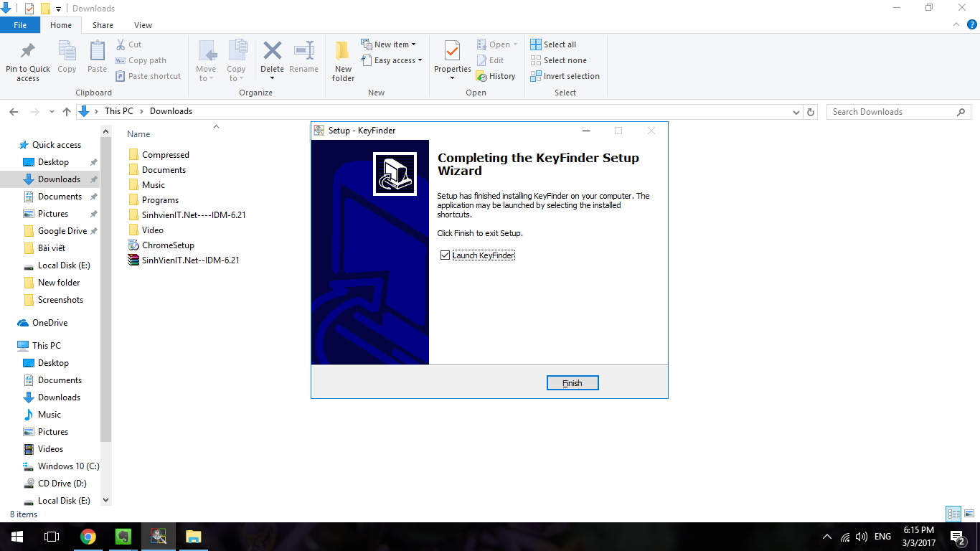Image resolution: width=980 pixels, height=551 pixels.
Task: Click New folder icon in the Quick Access Toolbar
Action: pyautogui.click(x=45, y=9)
